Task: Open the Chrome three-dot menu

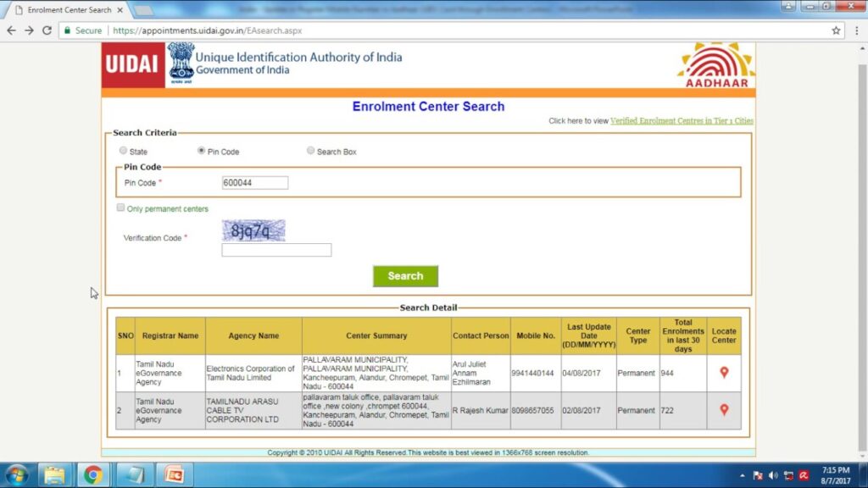Action: 856,30
